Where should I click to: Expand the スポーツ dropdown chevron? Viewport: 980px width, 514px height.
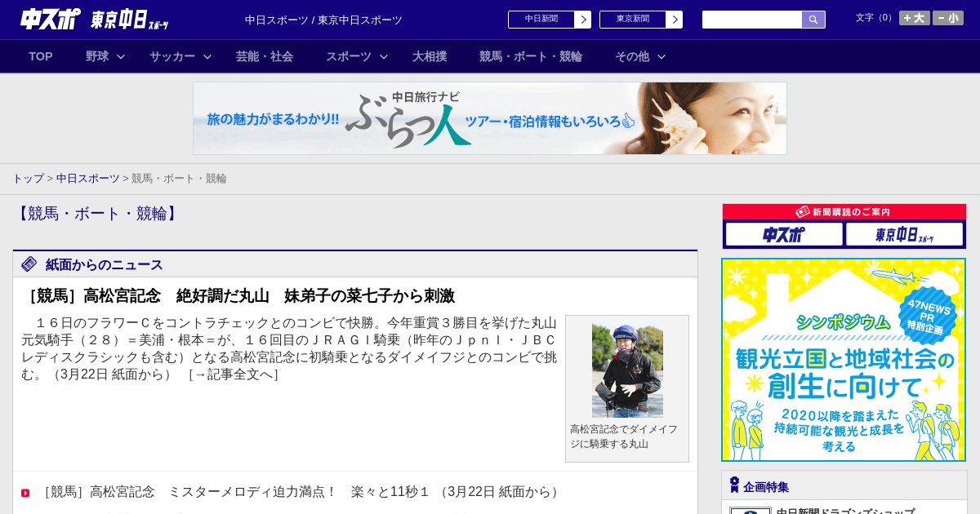384,56
